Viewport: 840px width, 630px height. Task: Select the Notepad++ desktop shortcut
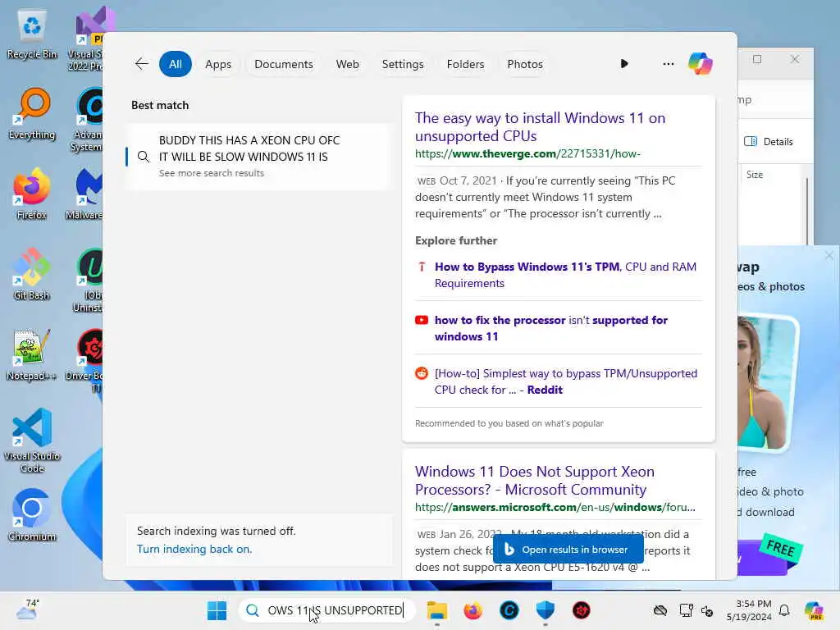pos(32,354)
